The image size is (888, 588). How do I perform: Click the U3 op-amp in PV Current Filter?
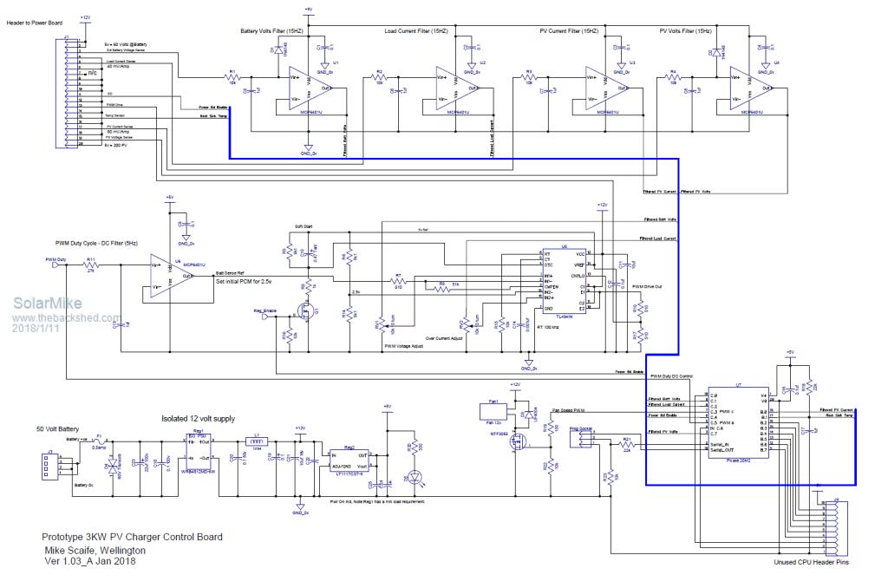[605, 88]
